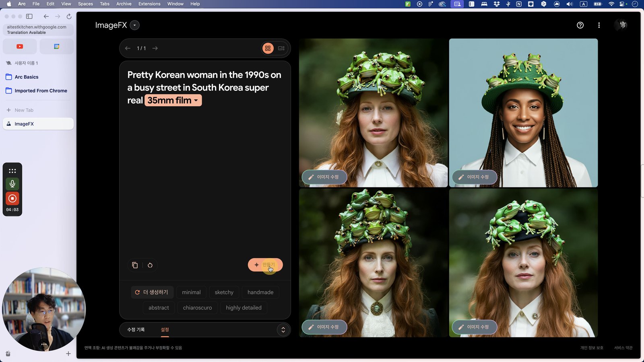Switch to single image detail view
Image resolution: width=644 pixels, height=362 pixels.
(281, 48)
